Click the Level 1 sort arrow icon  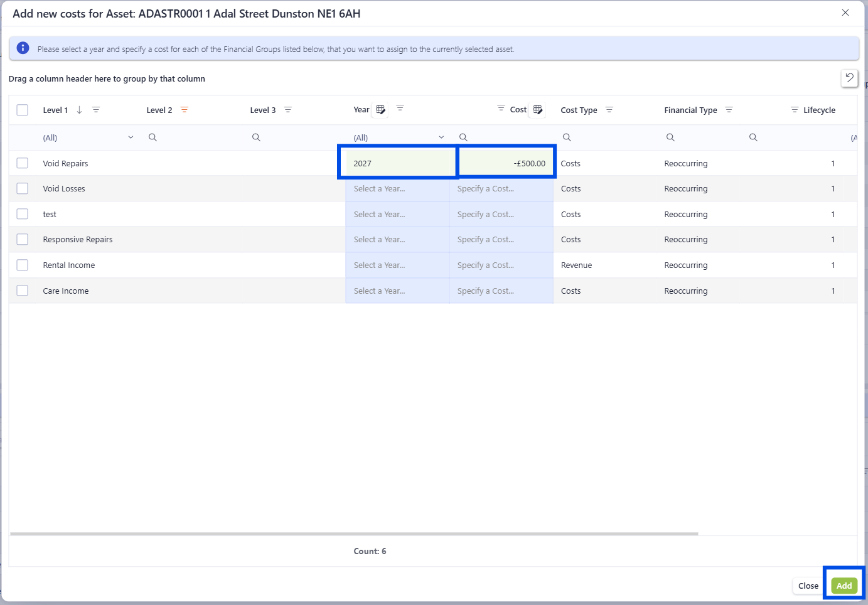(x=79, y=110)
